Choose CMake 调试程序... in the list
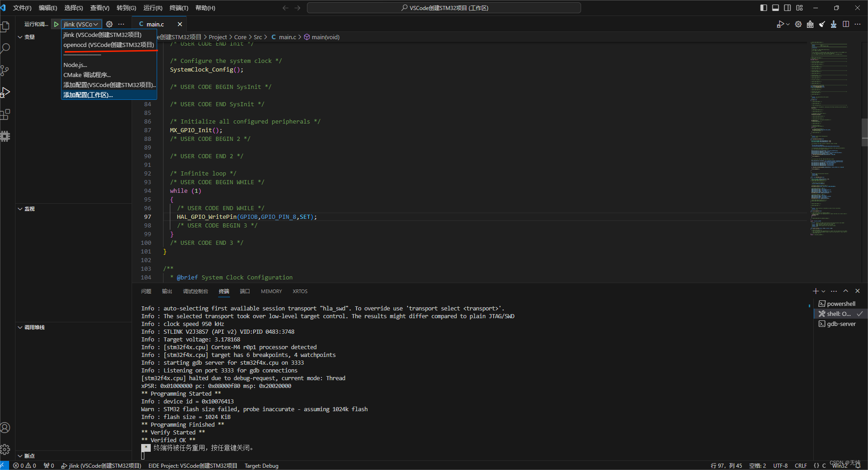The width and height of the screenshot is (868, 470). [109, 75]
